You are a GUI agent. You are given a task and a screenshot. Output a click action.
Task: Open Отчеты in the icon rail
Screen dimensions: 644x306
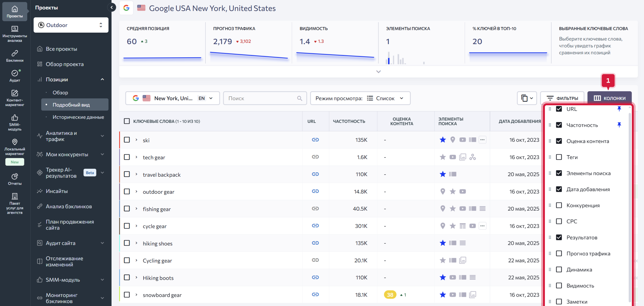15,179
